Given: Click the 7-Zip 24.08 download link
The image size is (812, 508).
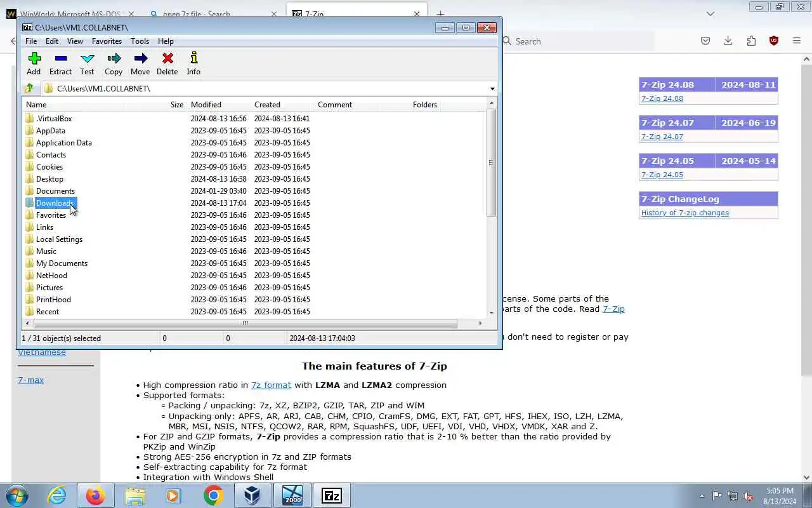Looking at the screenshot, I should click(662, 98).
